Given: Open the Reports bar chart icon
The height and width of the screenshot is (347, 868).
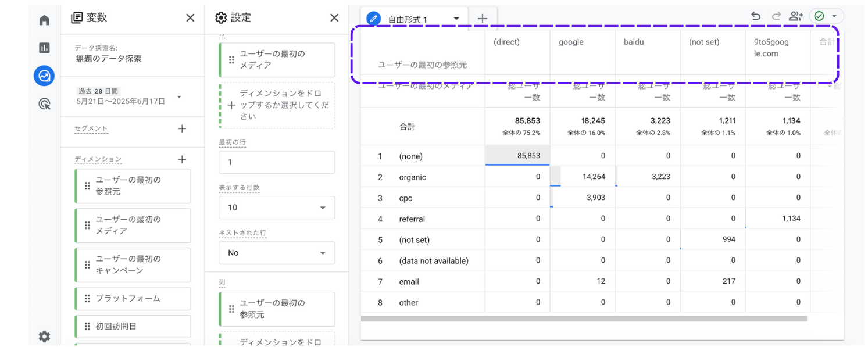Looking at the screenshot, I should (44, 48).
